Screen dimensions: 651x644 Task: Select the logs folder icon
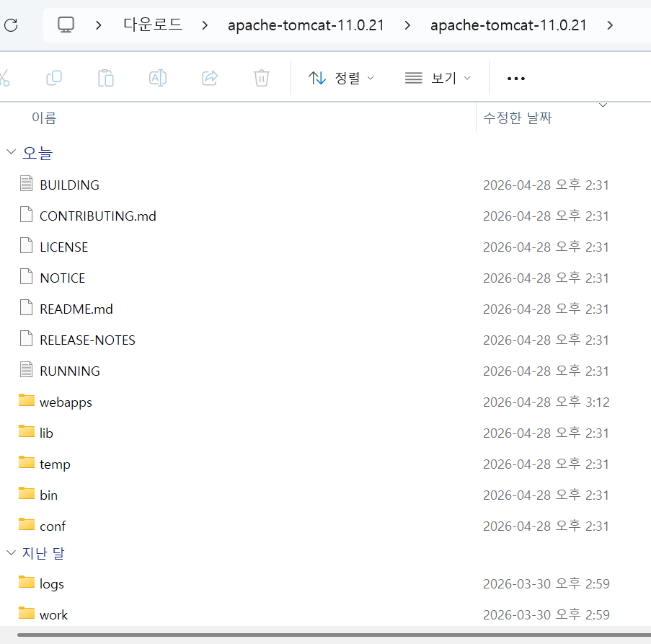click(27, 582)
